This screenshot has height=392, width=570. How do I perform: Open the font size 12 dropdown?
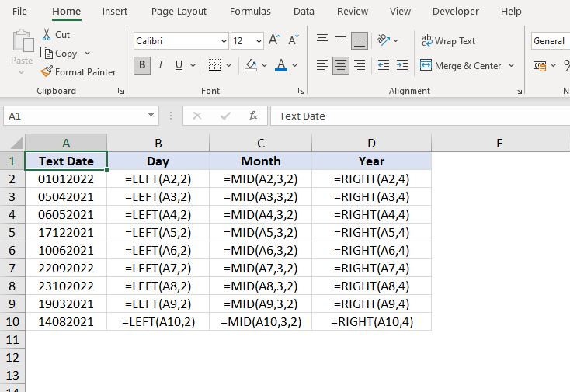point(259,41)
